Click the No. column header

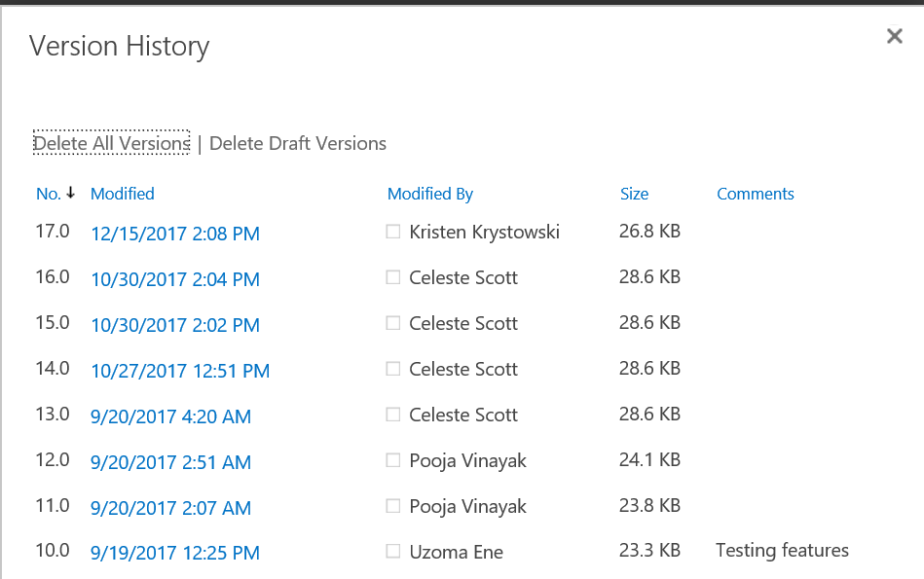(x=49, y=194)
